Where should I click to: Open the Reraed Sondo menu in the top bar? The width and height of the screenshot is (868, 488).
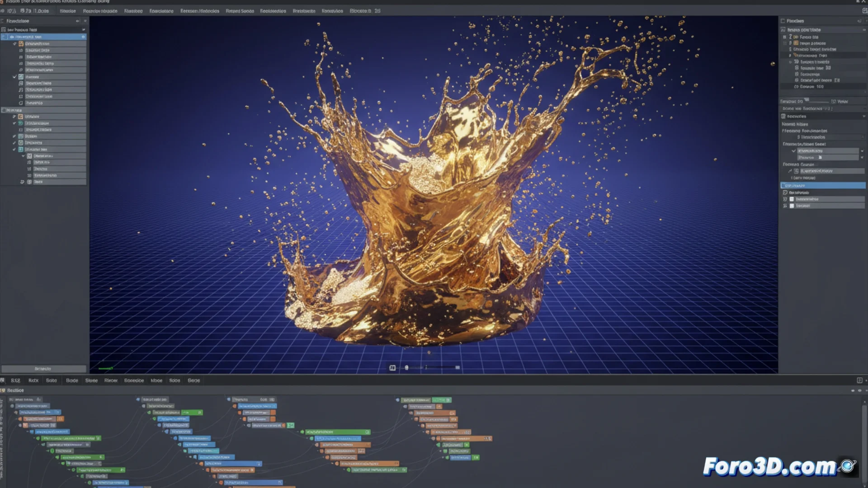tap(240, 11)
